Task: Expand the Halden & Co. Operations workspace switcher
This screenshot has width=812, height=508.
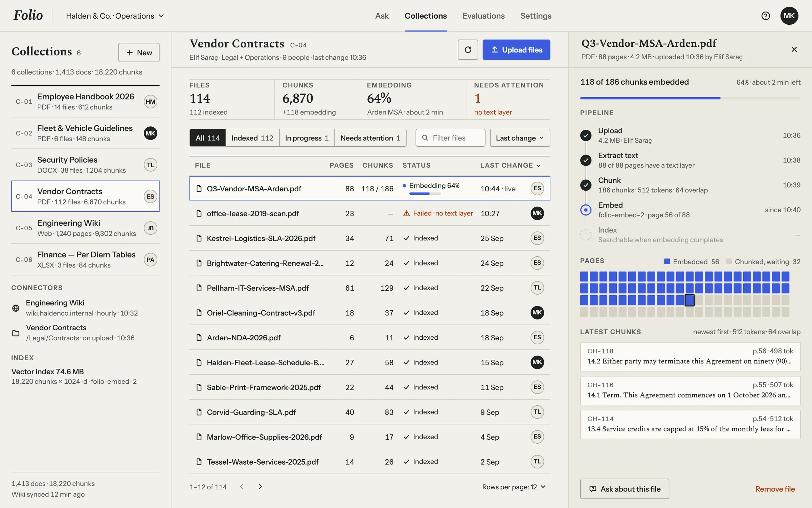Action: (x=115, y=16)
